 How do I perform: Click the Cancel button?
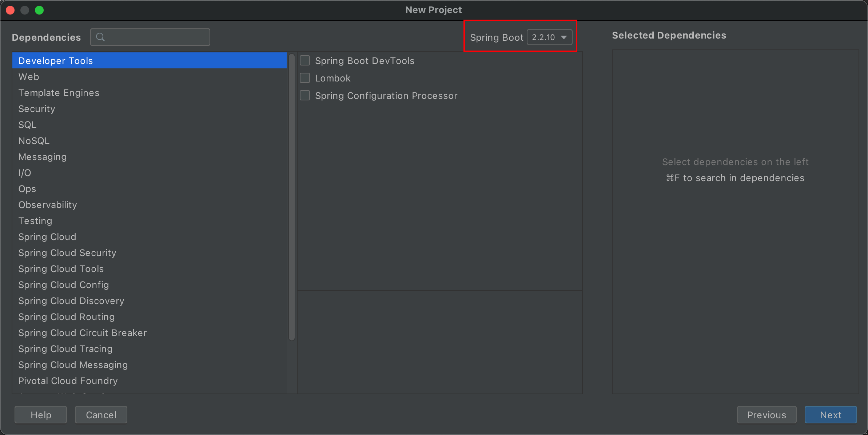click(101, 415)
